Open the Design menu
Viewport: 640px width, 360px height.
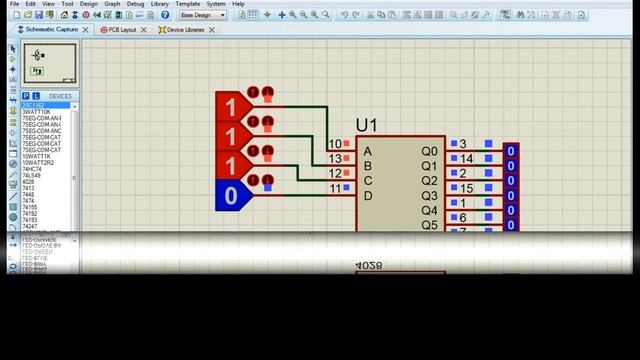coord(89,4)
